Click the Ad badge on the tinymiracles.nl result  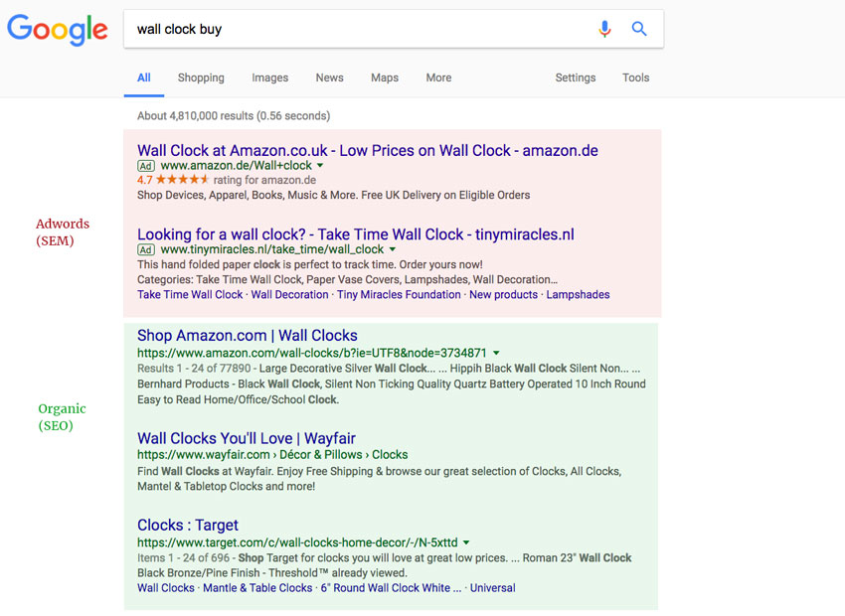tap(145, 249)
